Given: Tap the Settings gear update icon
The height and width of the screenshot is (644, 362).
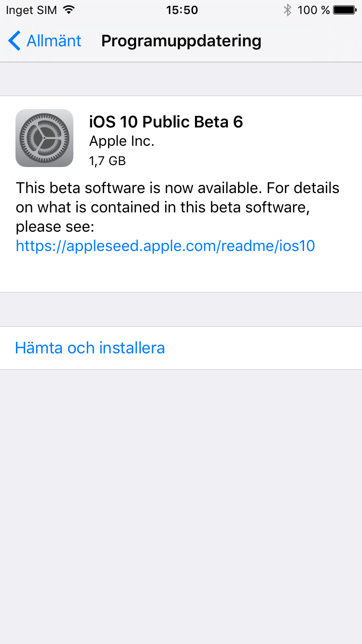Looking at the screenshot, I should 44,138.
